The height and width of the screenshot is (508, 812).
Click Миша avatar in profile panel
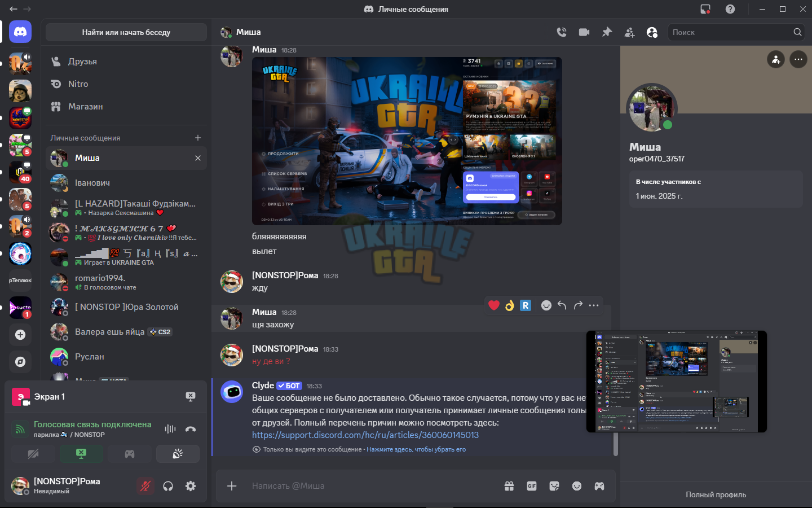(x=652, y=108)
